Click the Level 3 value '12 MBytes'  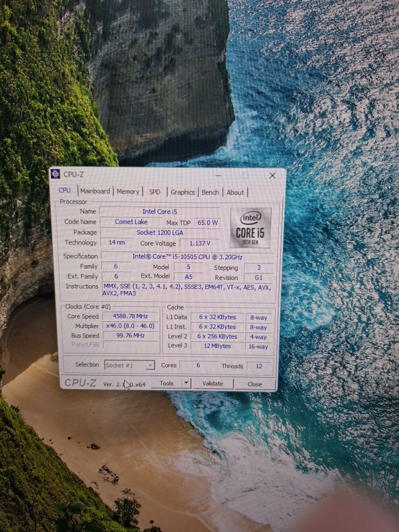click(217, 346)
